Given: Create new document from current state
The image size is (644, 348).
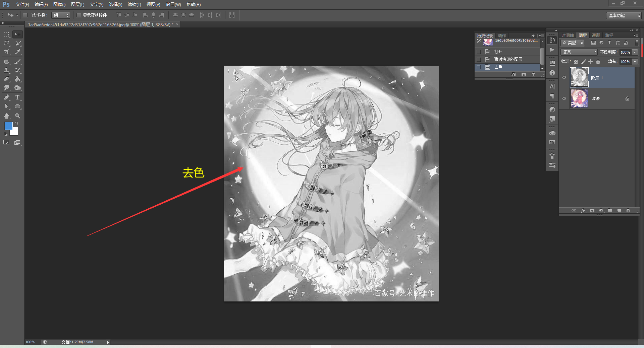Looking at the screenshot, I should pos(513,75).
